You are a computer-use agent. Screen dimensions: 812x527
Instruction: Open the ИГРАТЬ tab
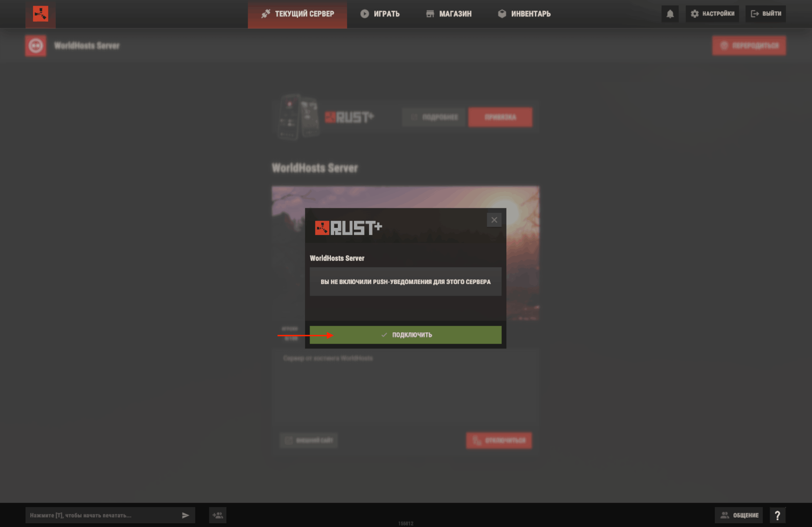click(x=380, y=14)
